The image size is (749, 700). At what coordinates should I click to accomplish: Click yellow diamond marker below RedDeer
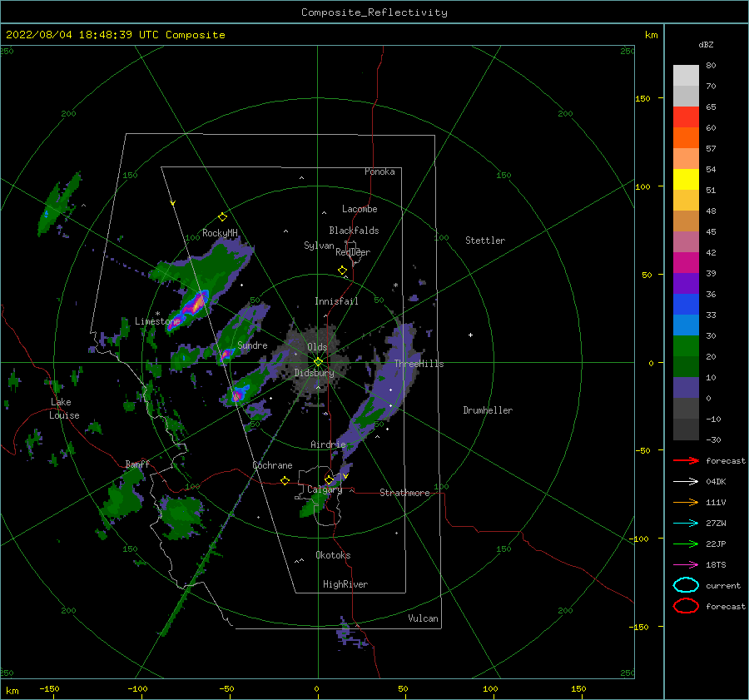343,271
